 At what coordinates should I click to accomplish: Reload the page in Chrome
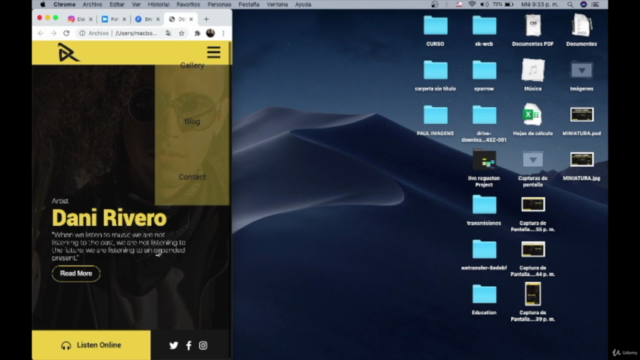coord(67,33)
